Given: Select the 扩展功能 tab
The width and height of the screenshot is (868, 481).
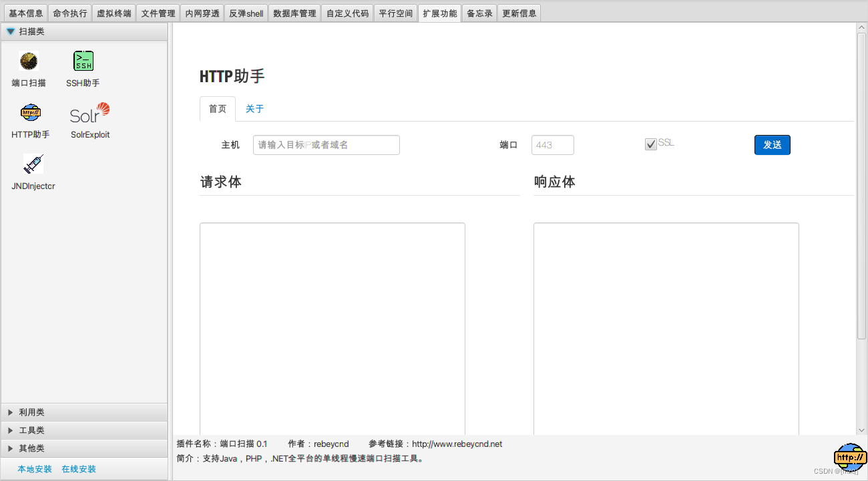Looking at the screenshot, I should point(440,13).
